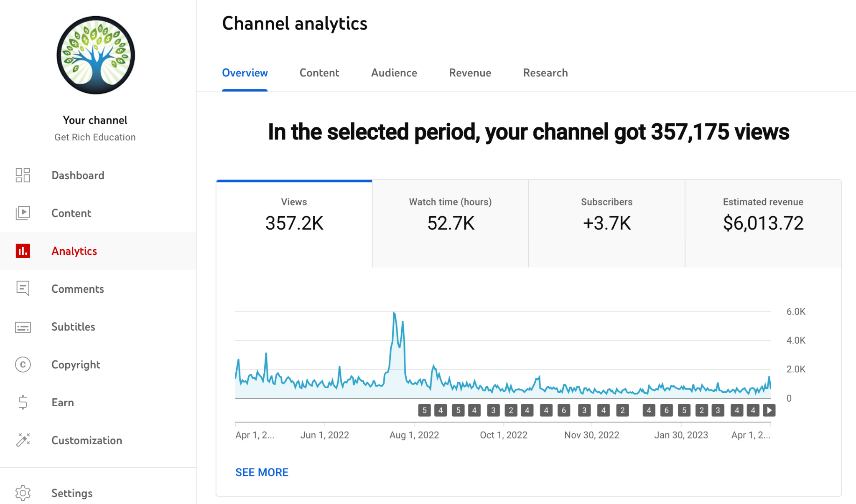
Task: Click the Earn dollar sign icon
Action: click(x=23, y=403)
